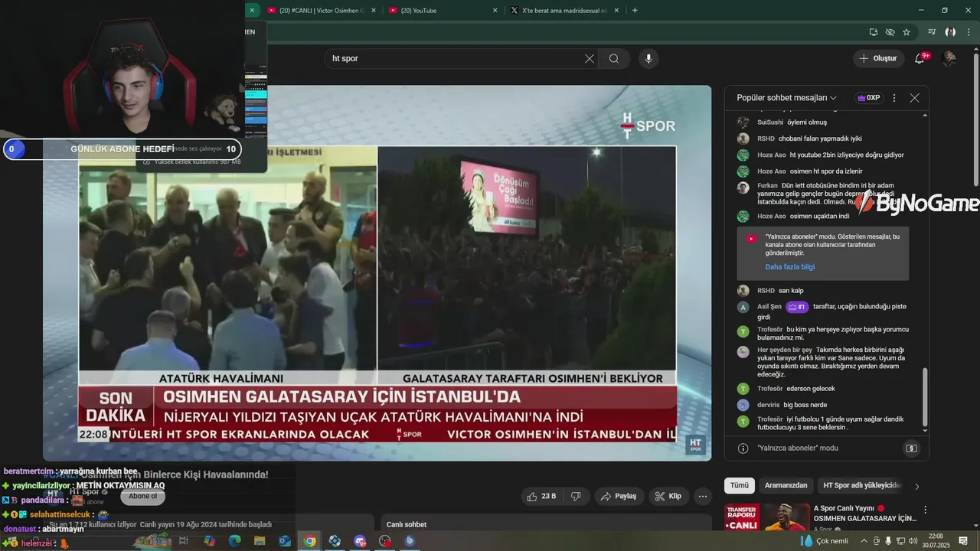Open a new browser tab with plus
Image resolution: width=980 pixels, height=551 pixels.
[x=635, y=10]
